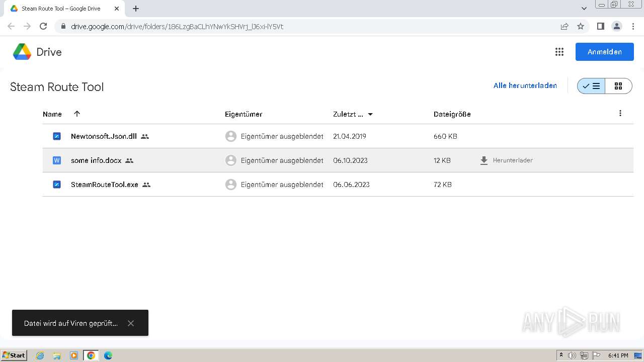Click the owner avatar in the SteamRouteTool.exe row

coord(231,185)
